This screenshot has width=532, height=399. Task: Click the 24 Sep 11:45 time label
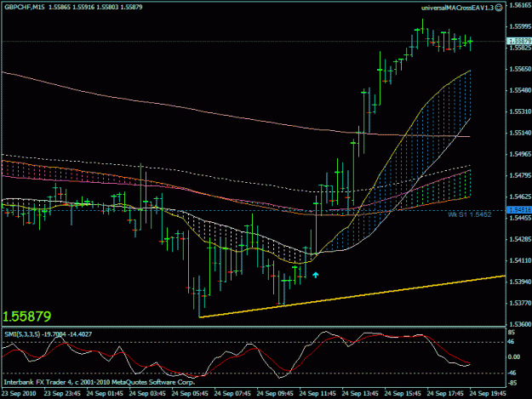pos(317,394)
